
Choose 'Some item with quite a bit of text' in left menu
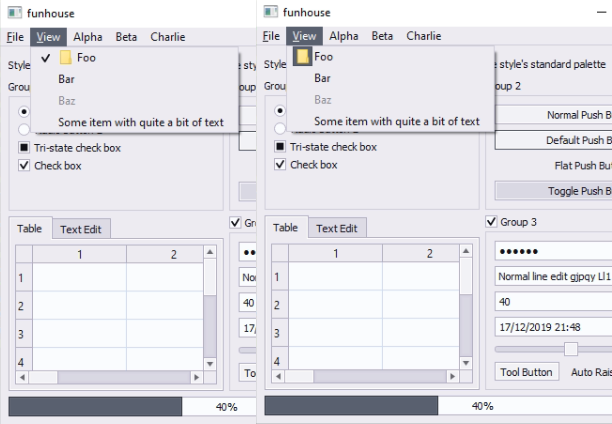(135, 122)
